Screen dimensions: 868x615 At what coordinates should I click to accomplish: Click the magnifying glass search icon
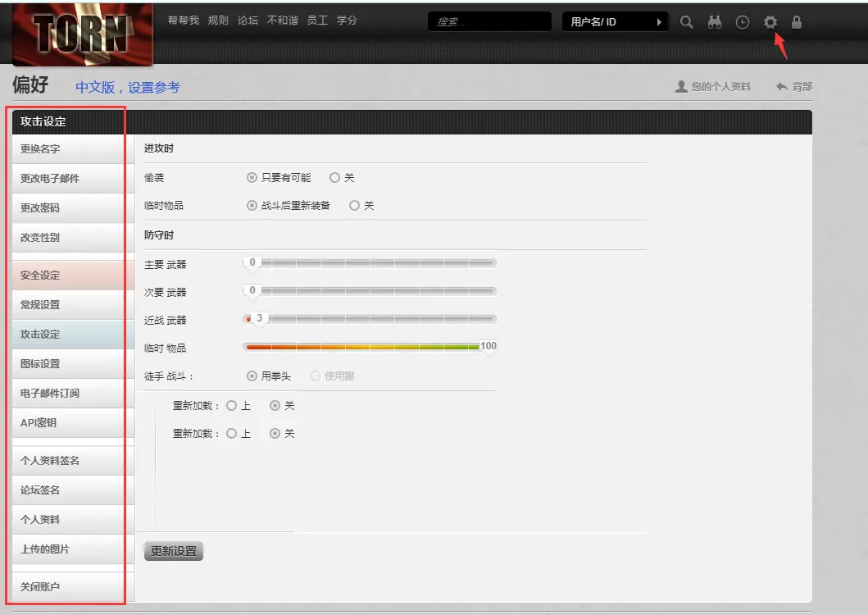click(x=687, y=22)
